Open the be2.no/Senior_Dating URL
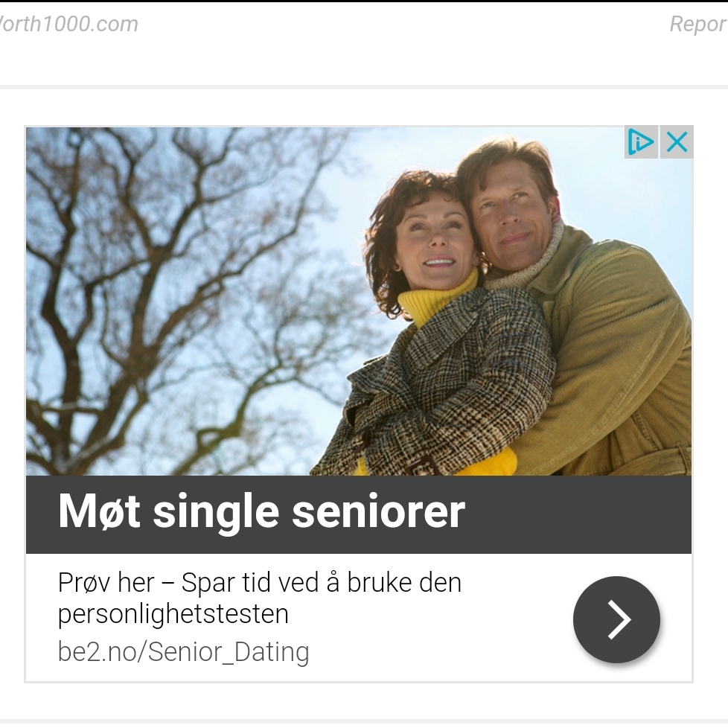 click(183, 651)
